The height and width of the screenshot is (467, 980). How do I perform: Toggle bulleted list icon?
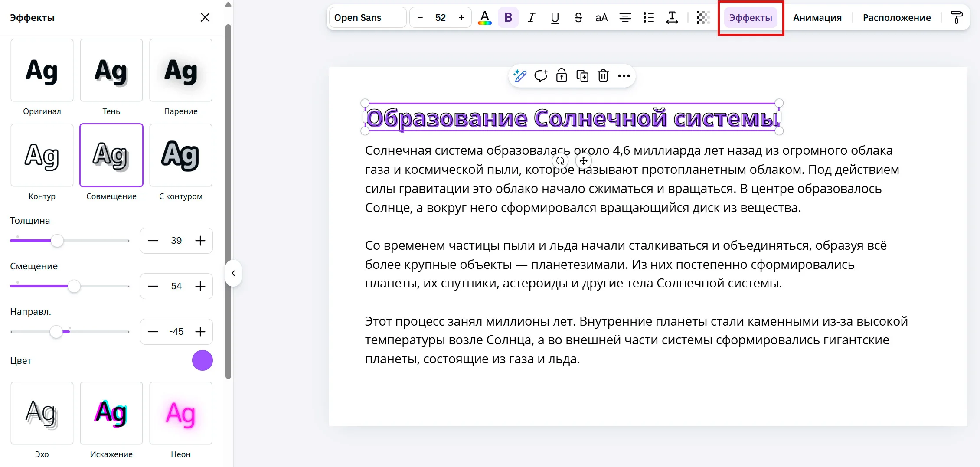pyautogui.click(x=648, y=18)
